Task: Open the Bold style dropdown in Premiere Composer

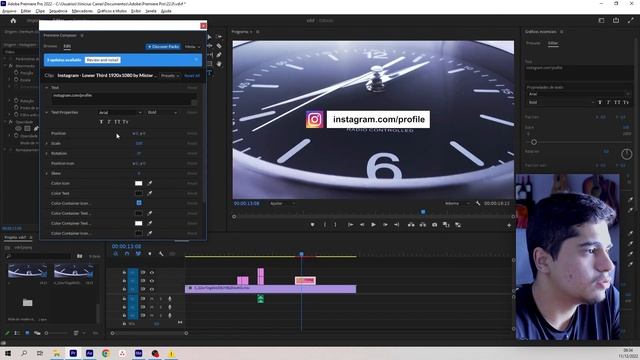Action: (x=162, y=112)
